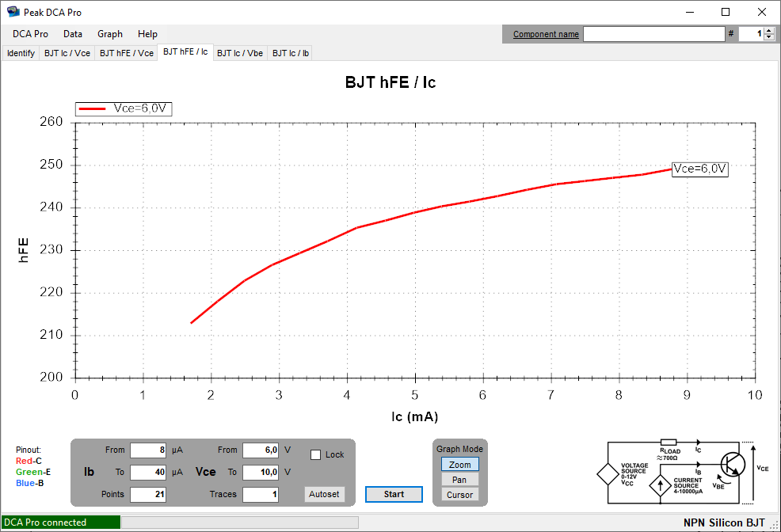Click the NPN Silicon BJT status text

click(x=724, y=522)
